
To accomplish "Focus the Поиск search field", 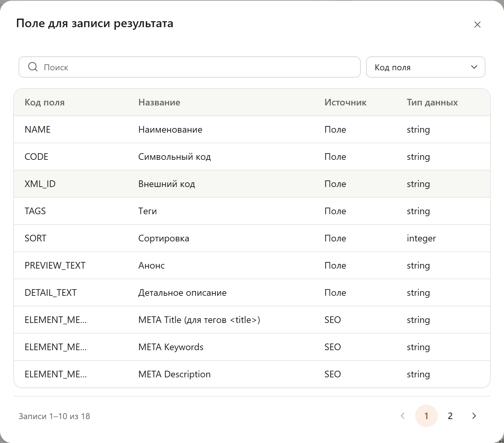I will [190, 67].
